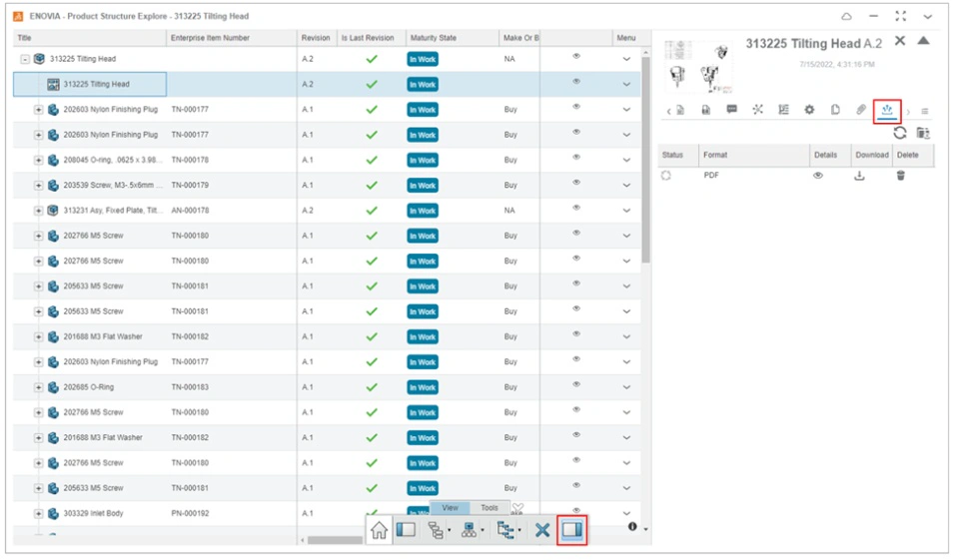This screenshot has height=560, width=959.
Task: Open the relations network icon in side panel
Action: [758, 110]
